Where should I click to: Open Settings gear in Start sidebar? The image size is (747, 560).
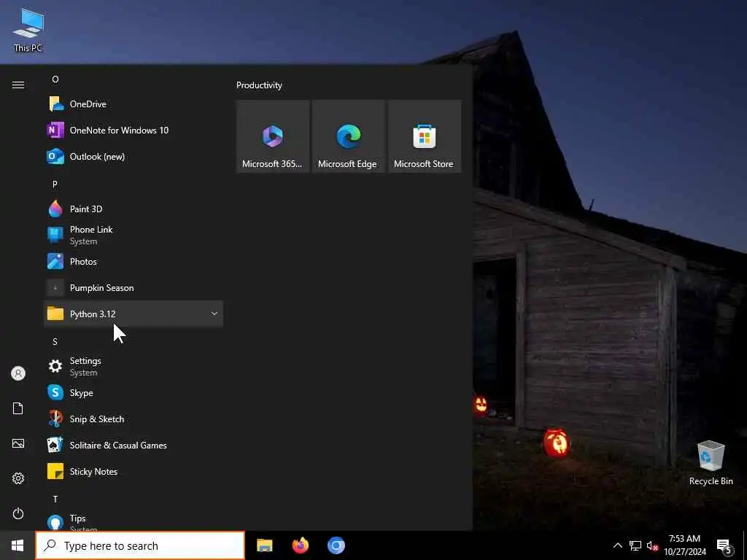(x=18, y=478)
